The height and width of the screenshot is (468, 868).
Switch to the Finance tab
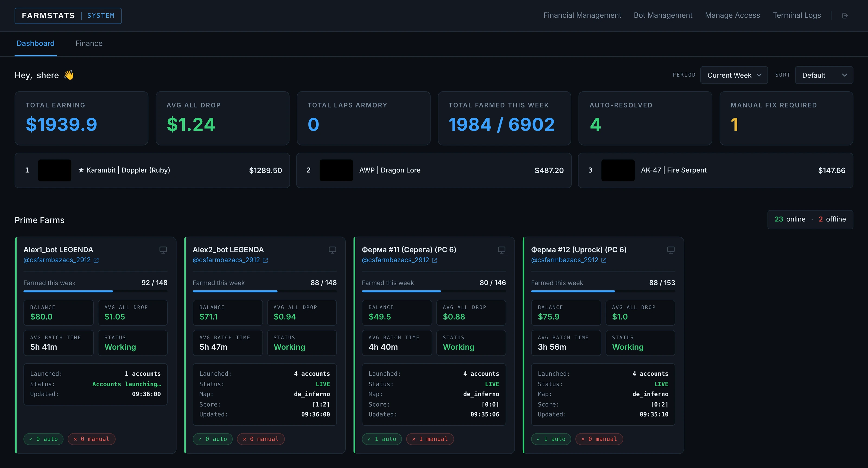pos(89,43)
